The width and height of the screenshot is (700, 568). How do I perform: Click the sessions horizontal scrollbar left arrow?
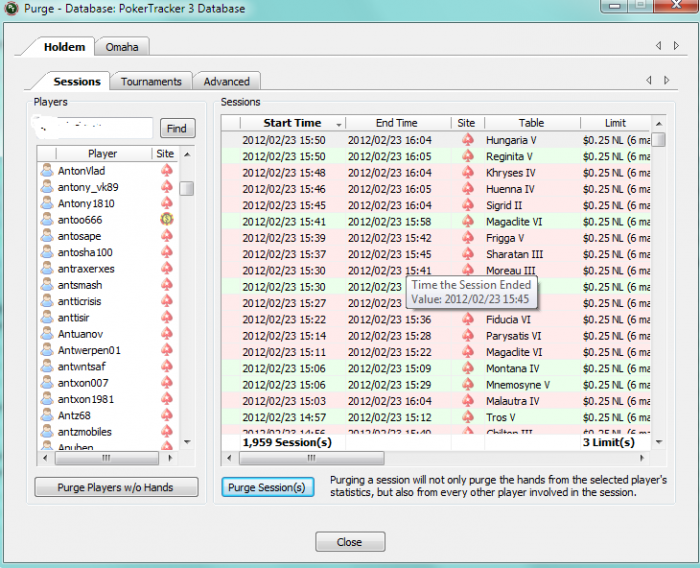[229, 458]
